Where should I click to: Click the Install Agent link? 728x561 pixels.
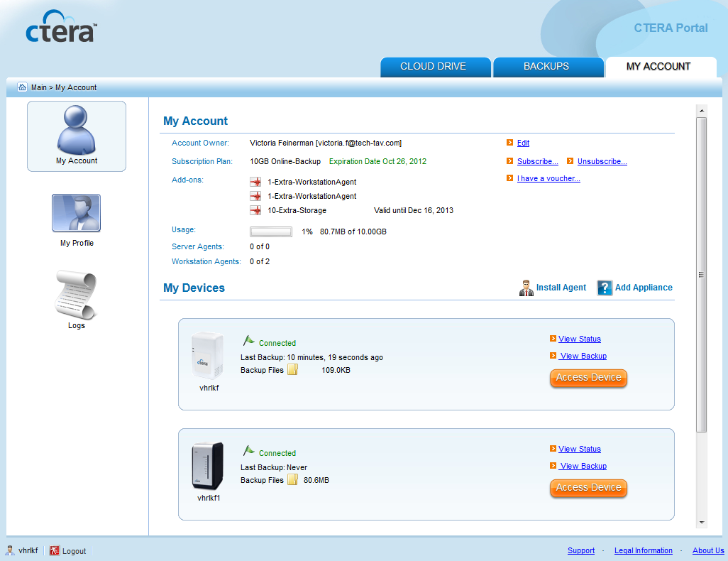[561, 288]
